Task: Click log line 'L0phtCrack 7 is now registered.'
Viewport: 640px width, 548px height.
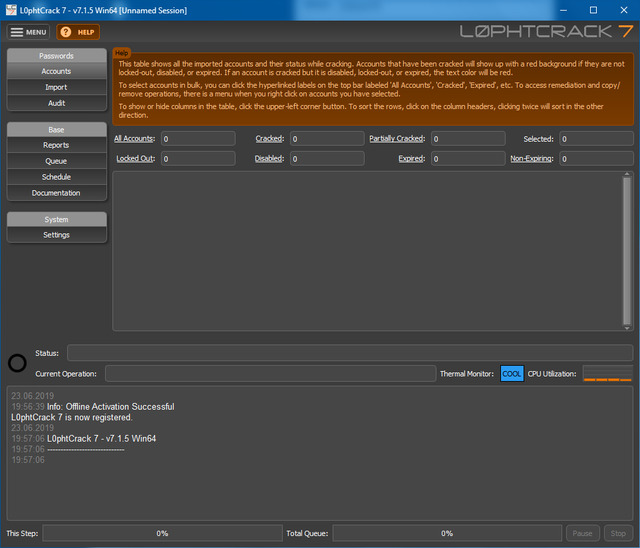Action: tap(72, 417)
